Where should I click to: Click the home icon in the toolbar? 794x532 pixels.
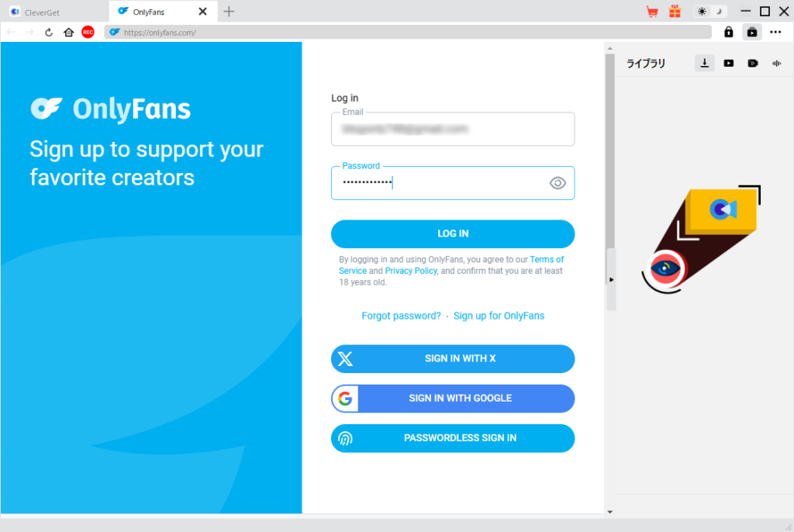[x=68, y=32]
